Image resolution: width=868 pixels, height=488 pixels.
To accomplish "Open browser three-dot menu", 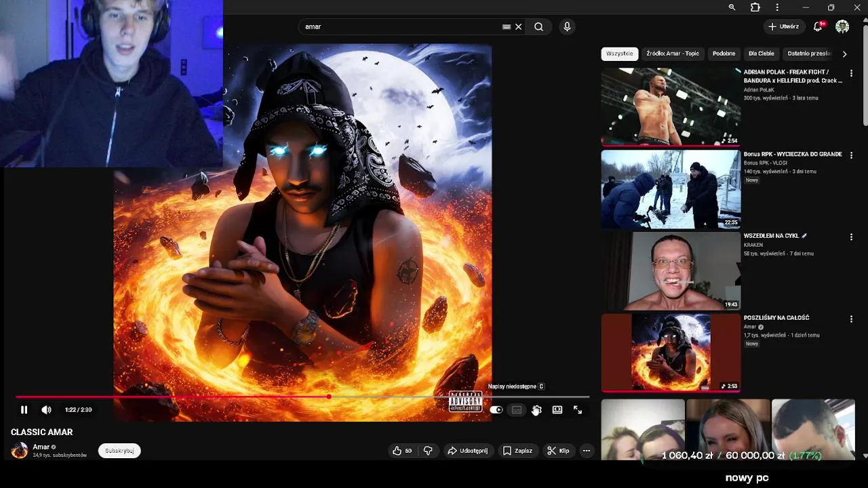I will [777, 7].
